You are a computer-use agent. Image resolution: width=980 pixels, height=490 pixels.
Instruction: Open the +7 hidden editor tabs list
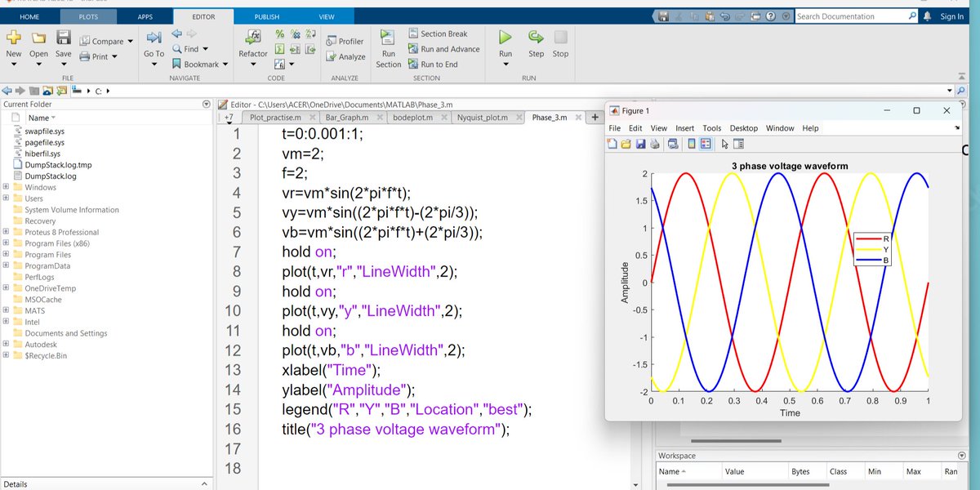pos(229,118)
